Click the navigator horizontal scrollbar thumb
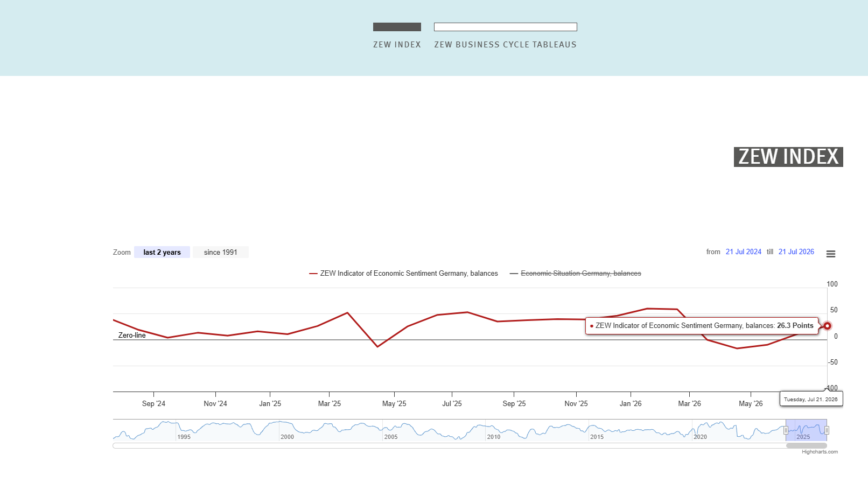868x489 pixels. 807,445
